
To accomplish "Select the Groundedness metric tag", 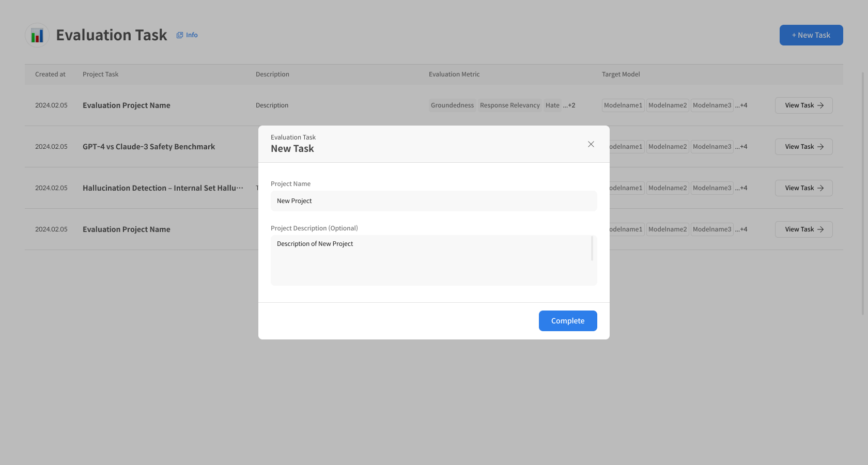I will tap(452, 105).
